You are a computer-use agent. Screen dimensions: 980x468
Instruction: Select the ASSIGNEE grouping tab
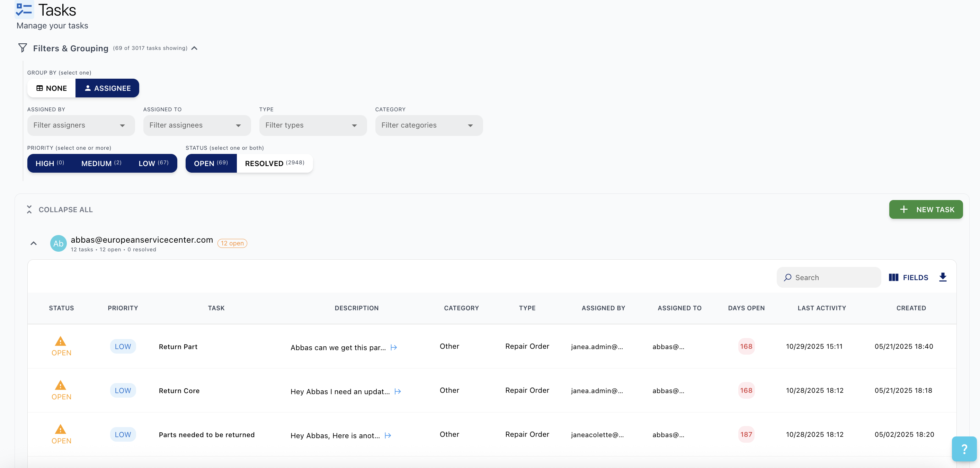point(107,88)
